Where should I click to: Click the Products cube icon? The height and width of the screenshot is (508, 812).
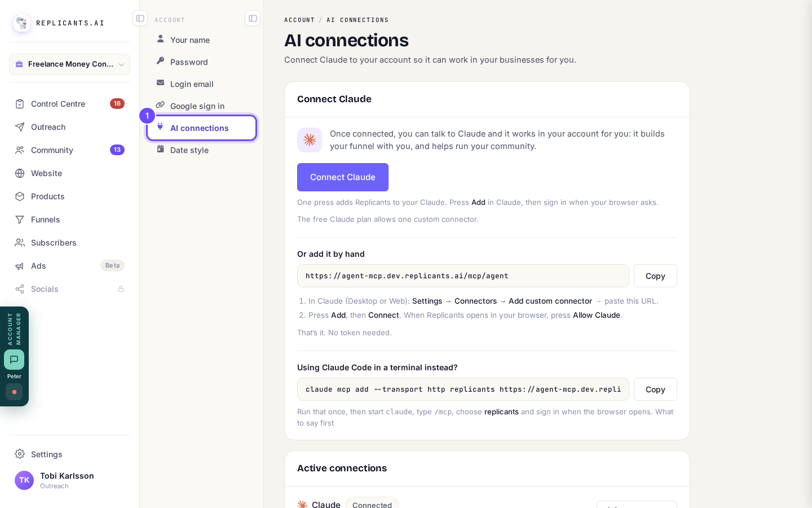[20, 196]
